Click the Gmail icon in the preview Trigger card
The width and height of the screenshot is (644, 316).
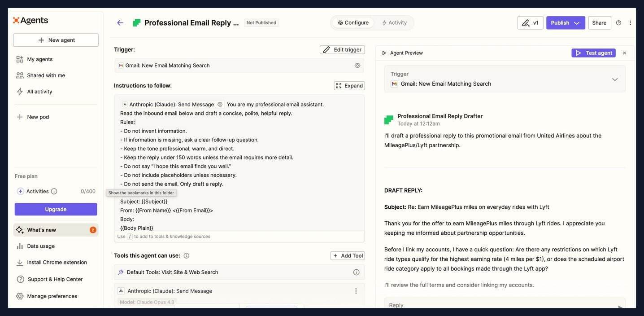click(x=394, y=84)
